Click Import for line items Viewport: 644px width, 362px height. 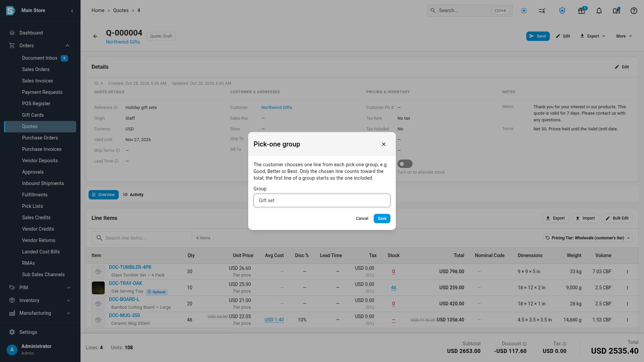click(585, 218)
